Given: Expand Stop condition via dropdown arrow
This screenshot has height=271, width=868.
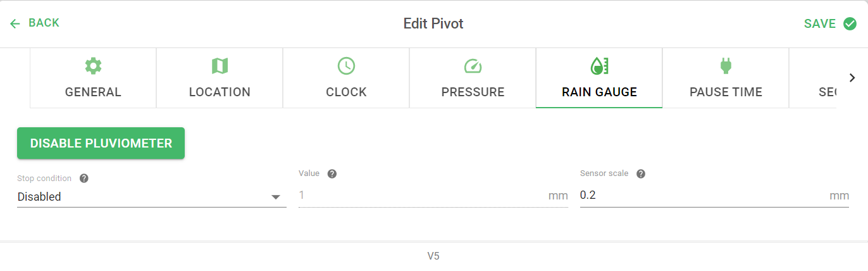Looking at the screenshot, I should point(276,197).
